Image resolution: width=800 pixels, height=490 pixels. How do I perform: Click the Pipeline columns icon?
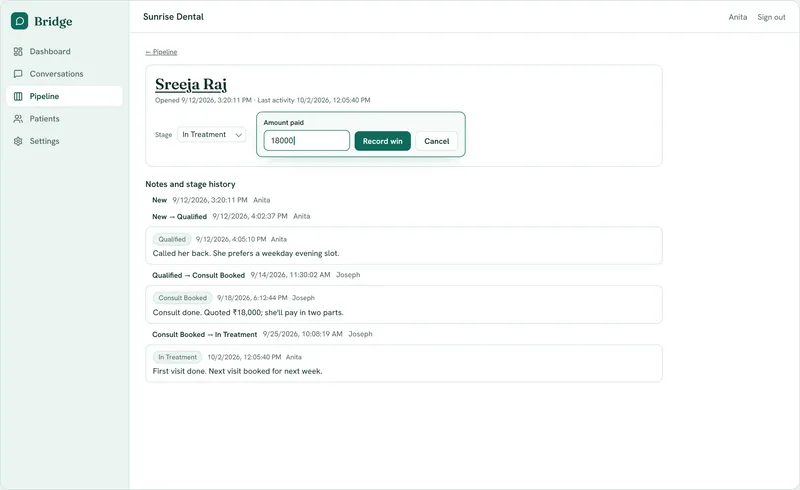pos(18,96)
